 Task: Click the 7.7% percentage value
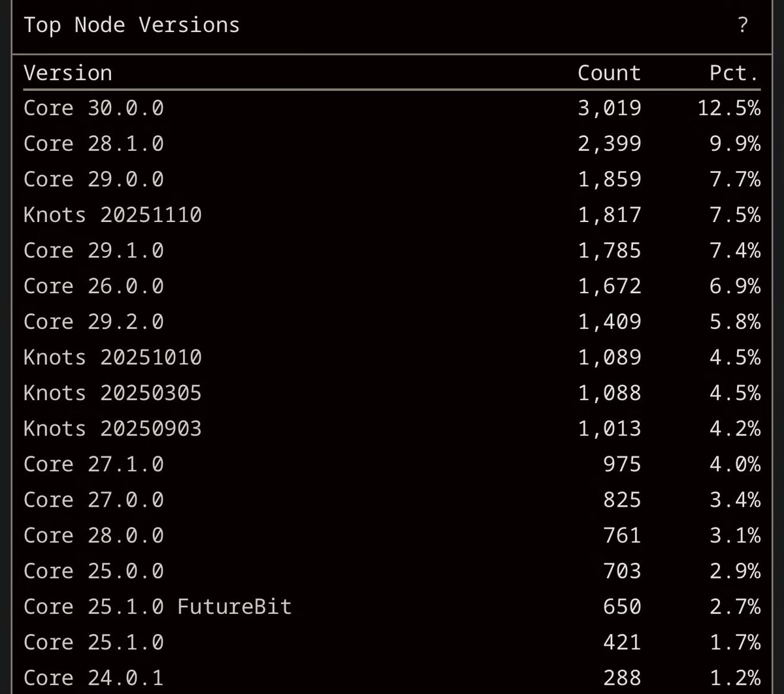(x=735, y=179)
